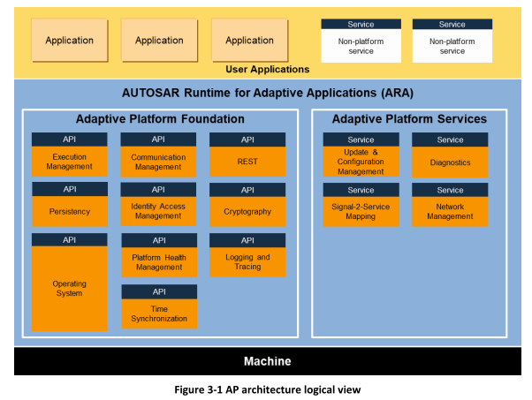Click the API header above Cryptography
532x400 pixels.
click(247, 190)
